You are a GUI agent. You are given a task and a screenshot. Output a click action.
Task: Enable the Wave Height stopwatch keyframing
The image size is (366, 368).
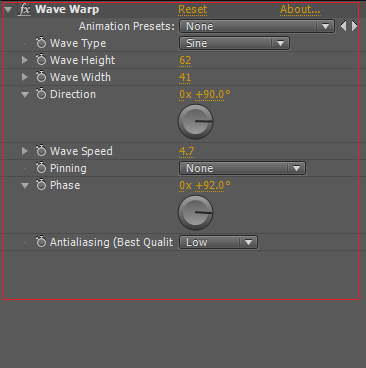[x=41, y=60]
